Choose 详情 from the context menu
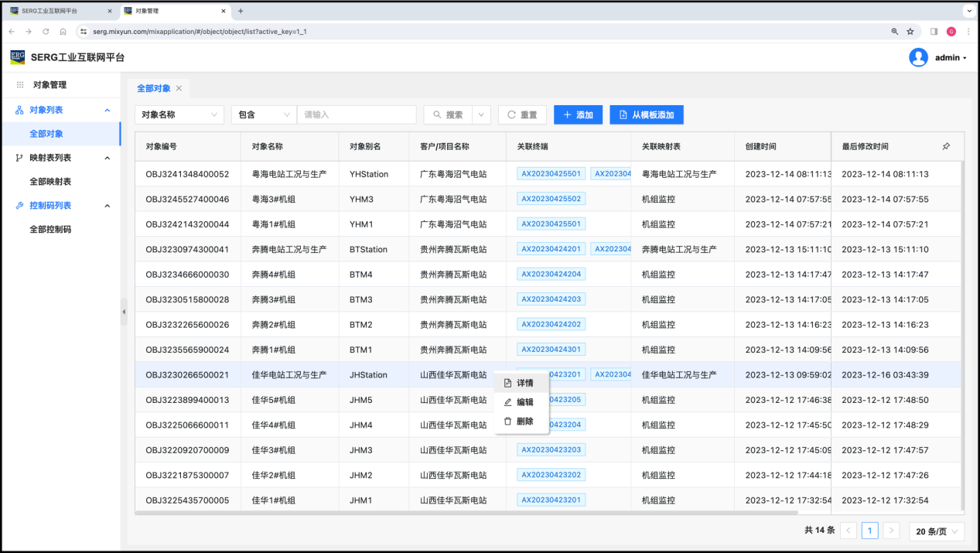Viewport: 980px width, 553px height. click(x=524, y=383)
